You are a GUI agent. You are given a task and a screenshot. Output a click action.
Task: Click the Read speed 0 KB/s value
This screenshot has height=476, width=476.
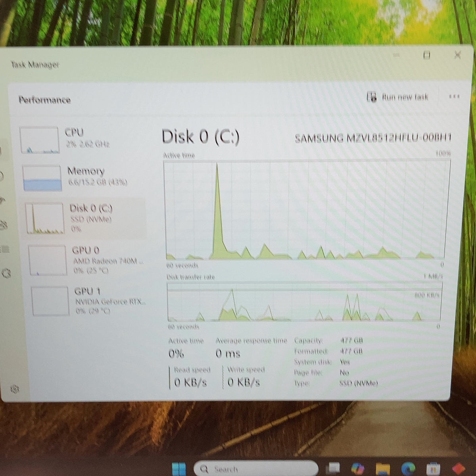[x=190, y=382]
